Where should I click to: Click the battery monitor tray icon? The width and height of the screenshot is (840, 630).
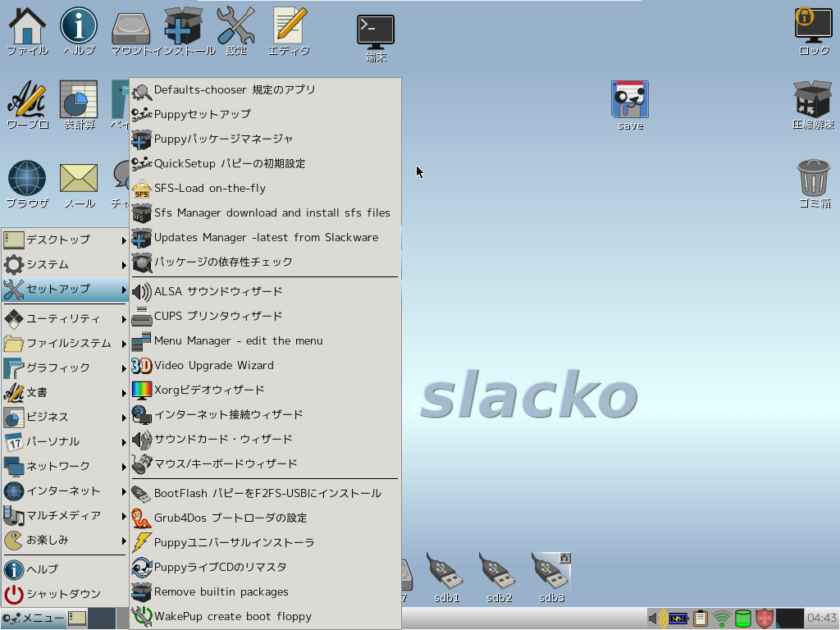pyautogui.click(x=678, y=619)
